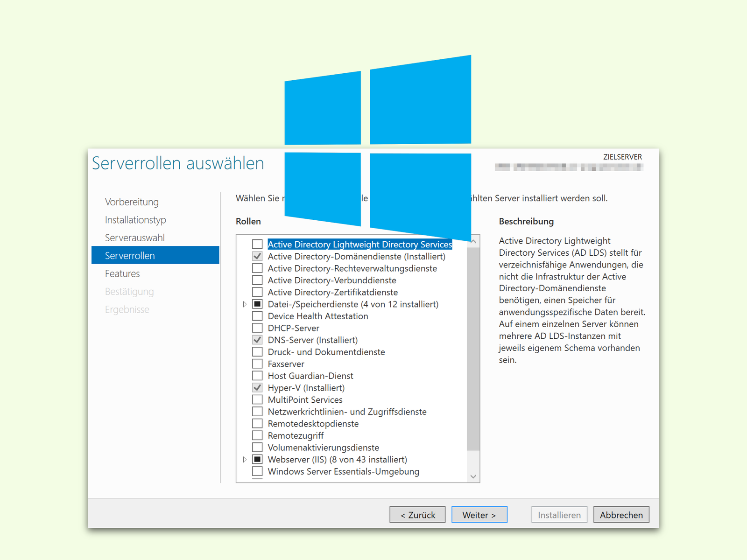Select Remotezugriff row text
747x560 pixels.
point(296,435)
